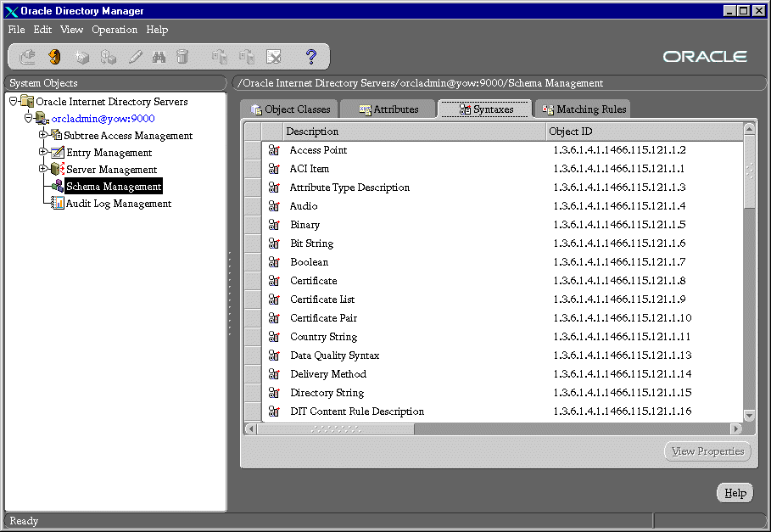Open the Operation menu
This screenshot has width=771, height=532.
[x=115, y=30]
